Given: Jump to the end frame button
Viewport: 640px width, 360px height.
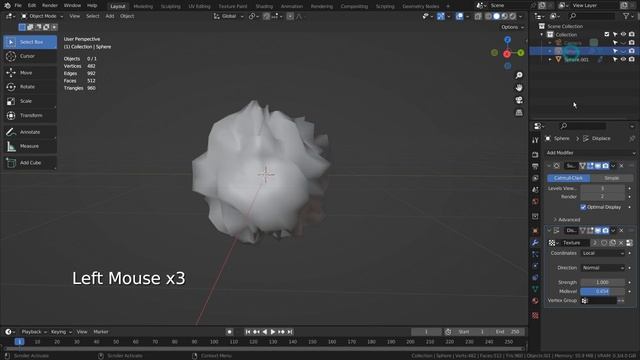Looking at the screenshot, I should pyautogui.click(x=290, y=332).
